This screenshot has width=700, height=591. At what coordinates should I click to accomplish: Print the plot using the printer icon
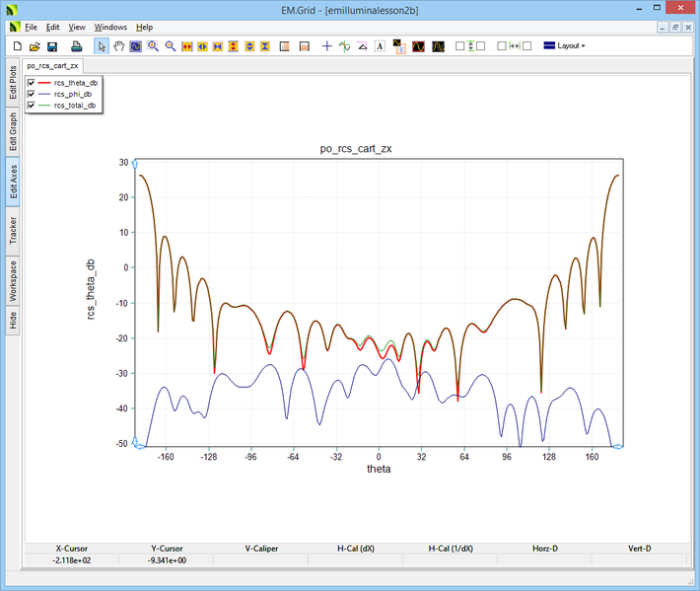pos(76,46)
